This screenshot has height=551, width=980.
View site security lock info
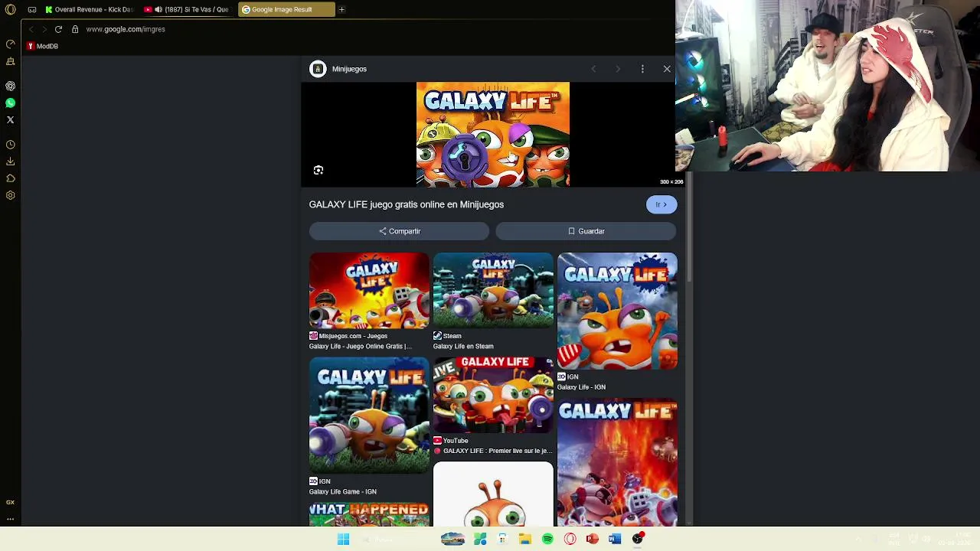75,29
